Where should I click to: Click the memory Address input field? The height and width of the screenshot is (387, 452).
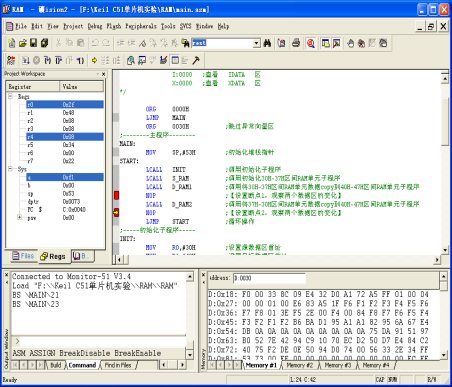coord(269,278)
